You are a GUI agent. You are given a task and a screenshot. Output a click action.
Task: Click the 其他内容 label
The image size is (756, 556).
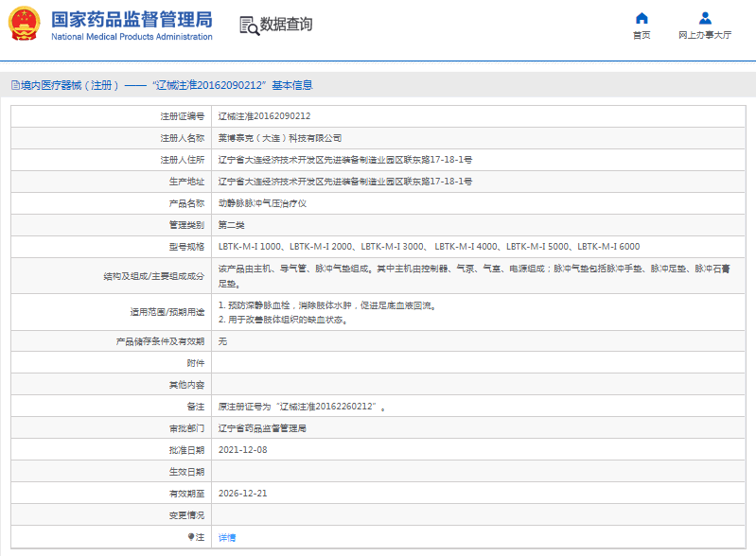coord(186,385)
